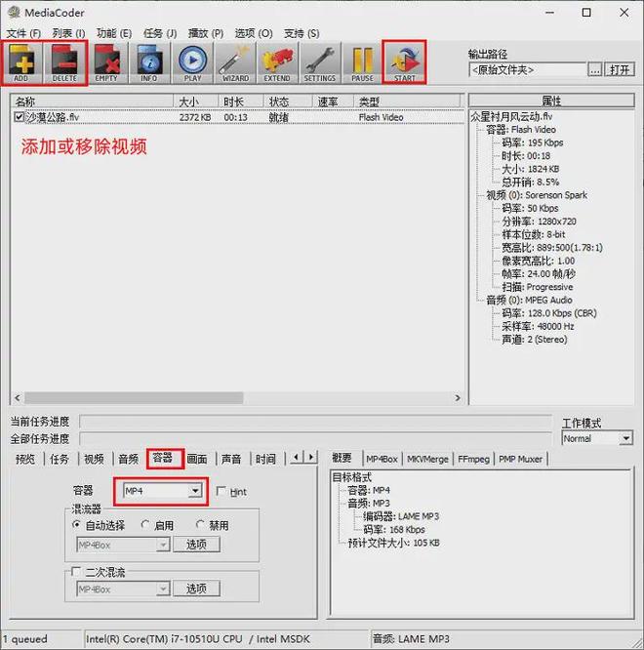Open the 文件 (F) menu
The height and width of the screenshot is (650, 644).
coord(23,33)
